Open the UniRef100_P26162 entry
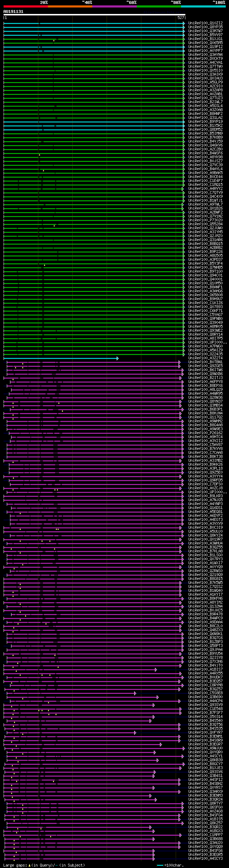 (205, 433)
